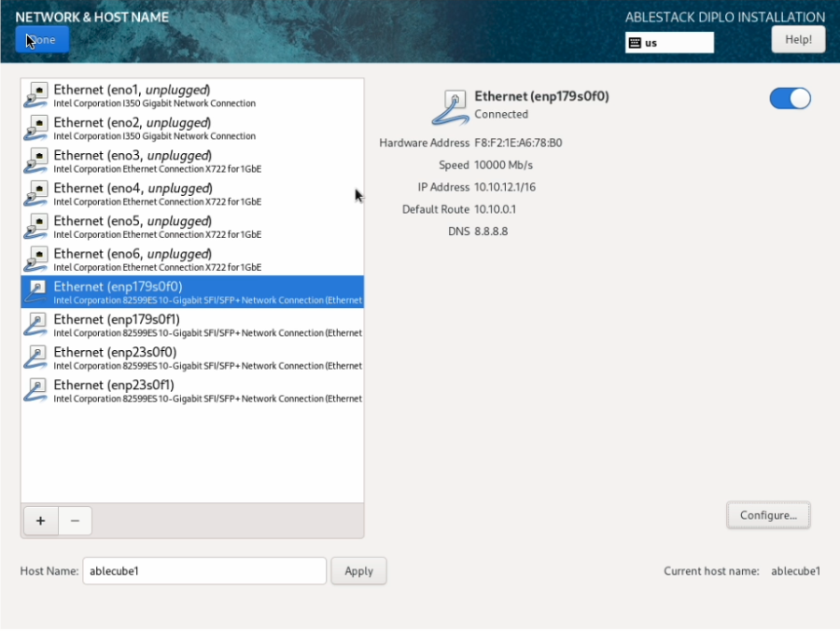Add a new network device with plus button

pos(41,521)
